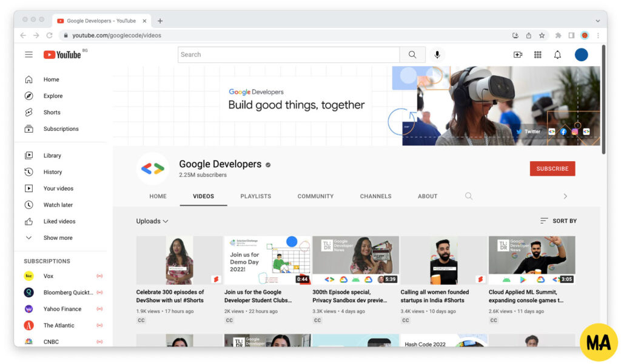This screenshot has height=364, width=621.
Task: Open the 300th Episode special thumbnail
Action: [x=355, y=260]
